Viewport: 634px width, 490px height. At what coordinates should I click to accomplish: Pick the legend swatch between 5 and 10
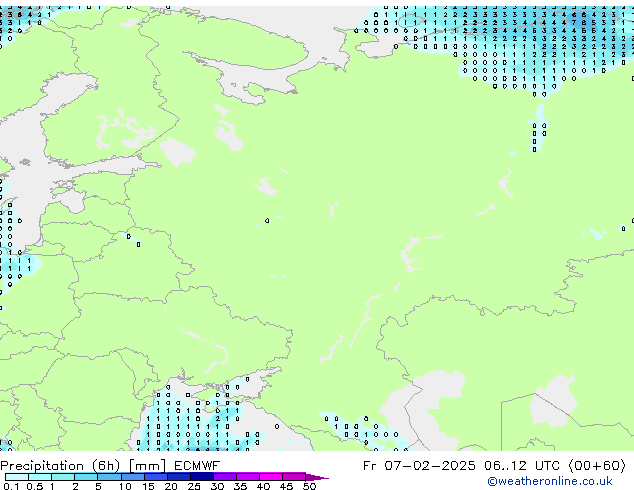(109, 477)
